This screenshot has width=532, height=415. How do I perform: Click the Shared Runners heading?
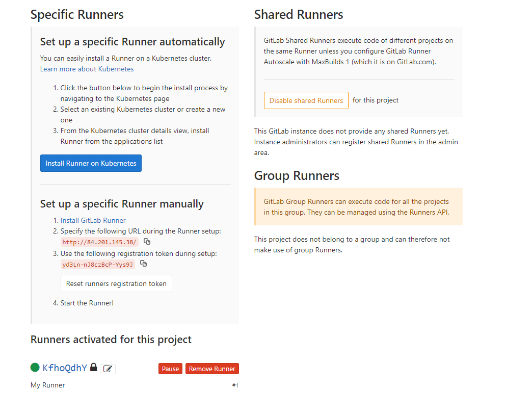click(299, 15)
